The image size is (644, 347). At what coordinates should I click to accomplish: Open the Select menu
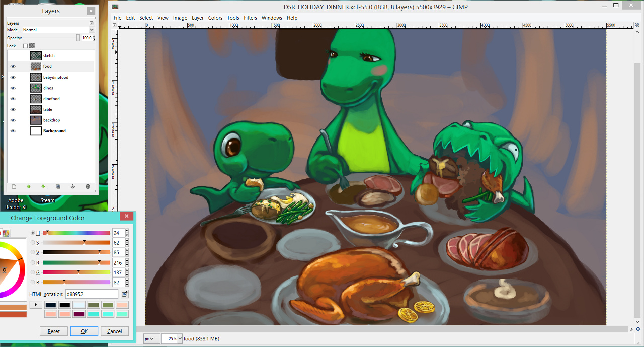pyautogui.click(x=146, y=18)
